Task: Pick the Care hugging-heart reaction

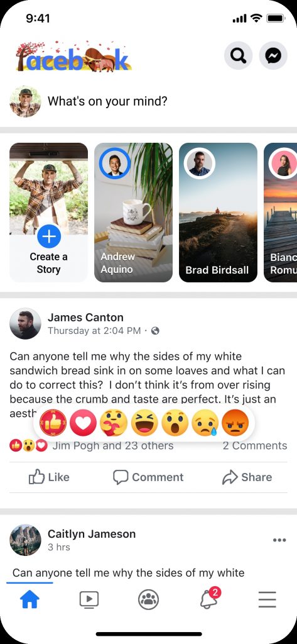Action: [114, 423]
